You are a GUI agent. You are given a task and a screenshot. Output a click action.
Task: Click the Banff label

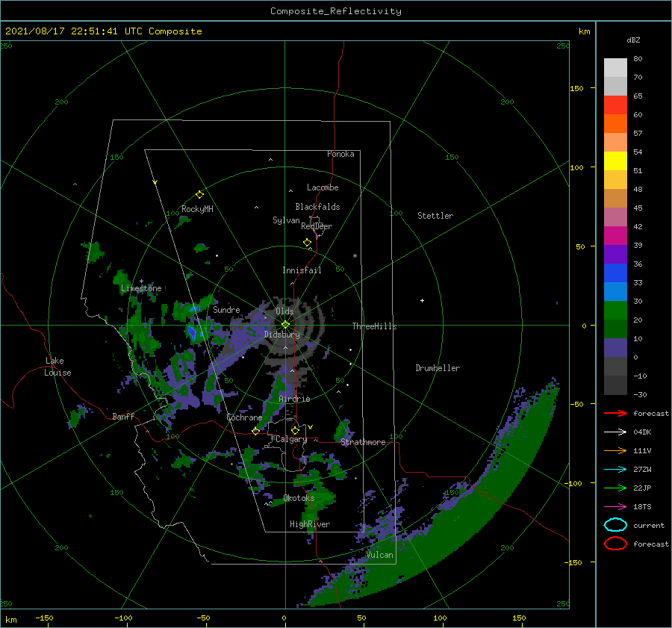(123, 416)
